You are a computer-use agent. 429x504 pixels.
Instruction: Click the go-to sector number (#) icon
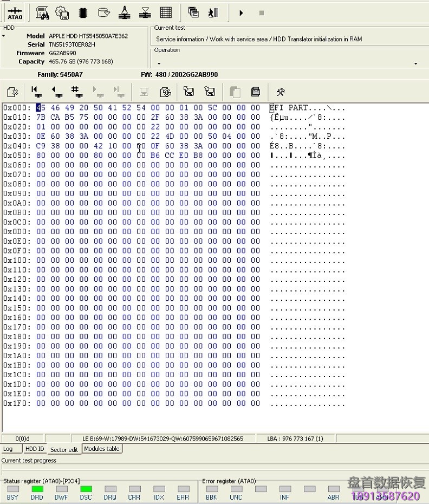76,92
